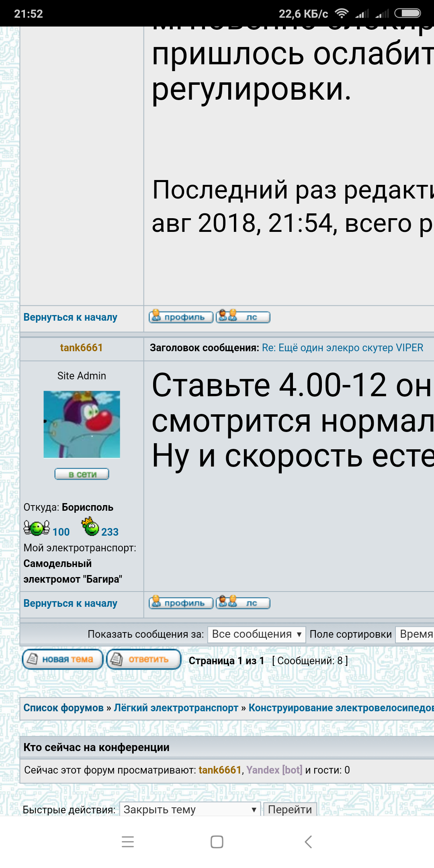Click лс button under the upper post

pyautogui.click(x=243, y=317)
